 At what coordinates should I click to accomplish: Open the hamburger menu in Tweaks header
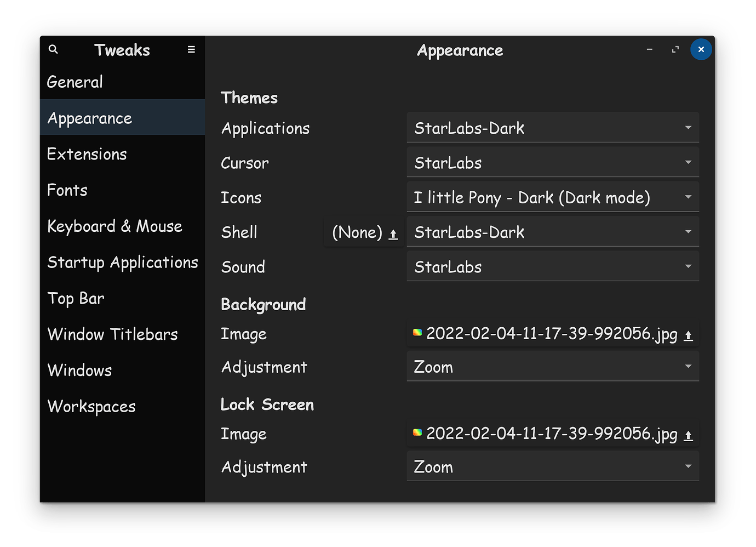tap(191, 49)
